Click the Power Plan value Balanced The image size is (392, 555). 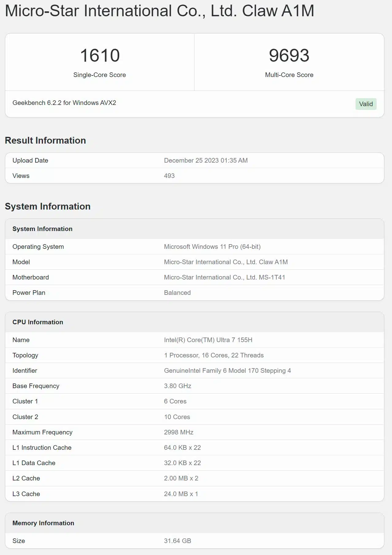point(177,293)
